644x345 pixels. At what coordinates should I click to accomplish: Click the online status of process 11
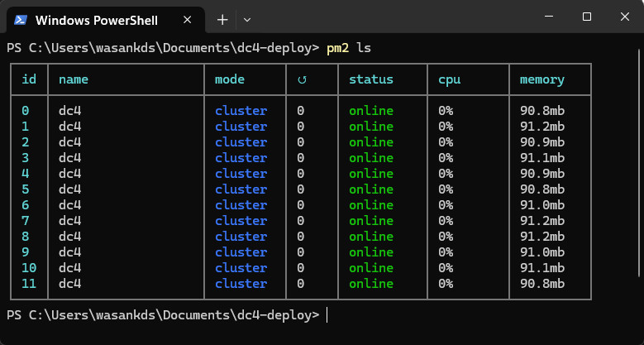(370, 284)
